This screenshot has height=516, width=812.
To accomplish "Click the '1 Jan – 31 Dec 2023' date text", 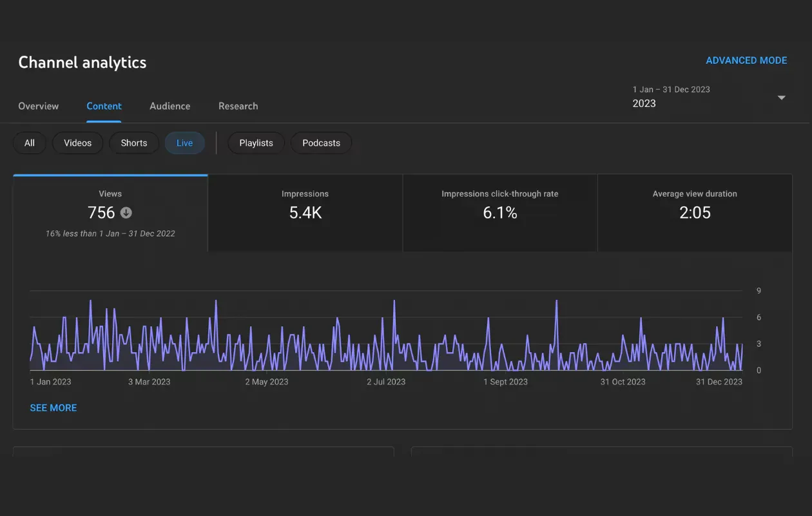I will (x=672, y=90).
